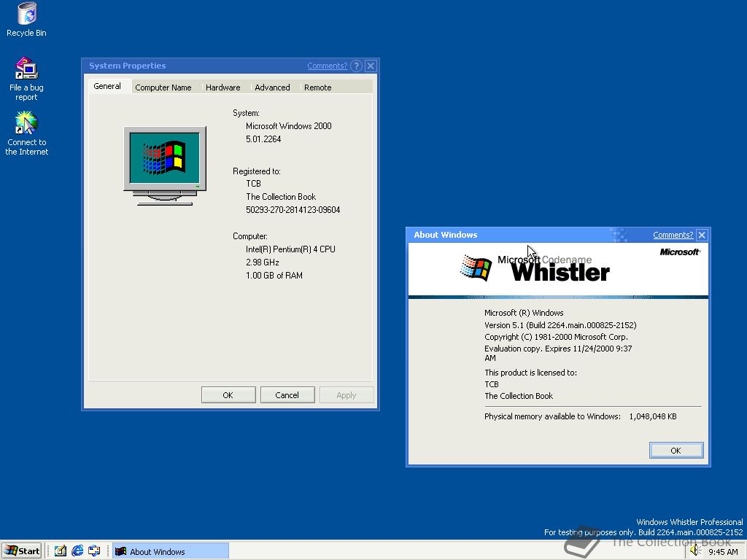Click the help question mark in System Properties

(x=356, y=66)
